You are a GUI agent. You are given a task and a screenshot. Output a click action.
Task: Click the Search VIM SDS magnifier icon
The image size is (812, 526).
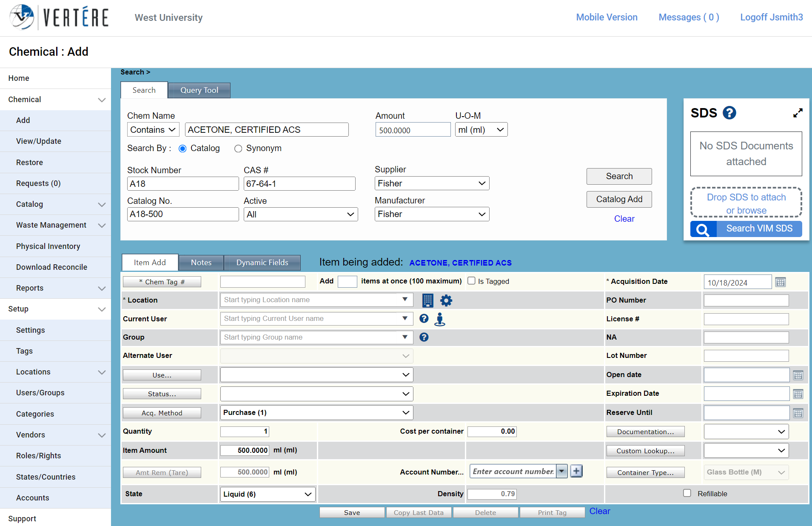(703, 229)
